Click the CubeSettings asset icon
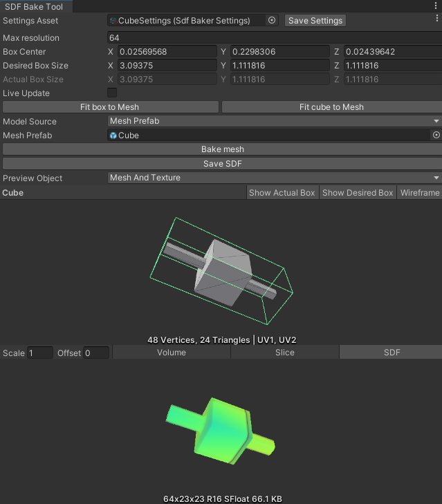The image size is (442, 504). (113, 21)
